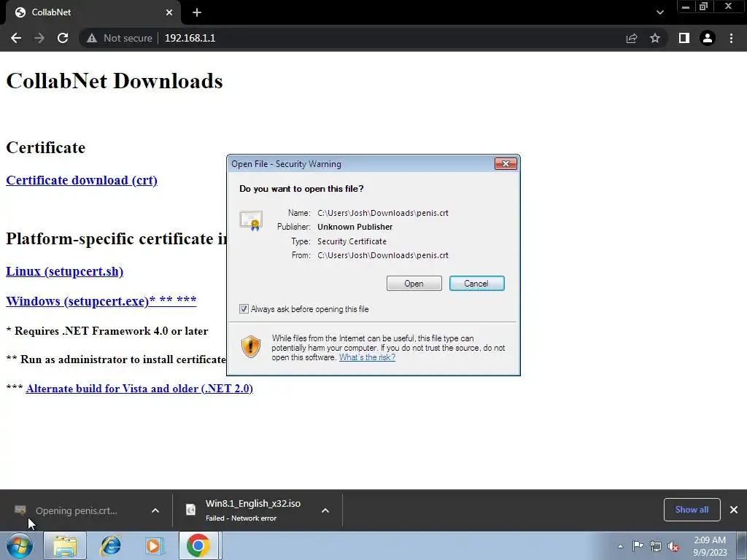Click the certificate file icon in dialog

click(251, 221)
